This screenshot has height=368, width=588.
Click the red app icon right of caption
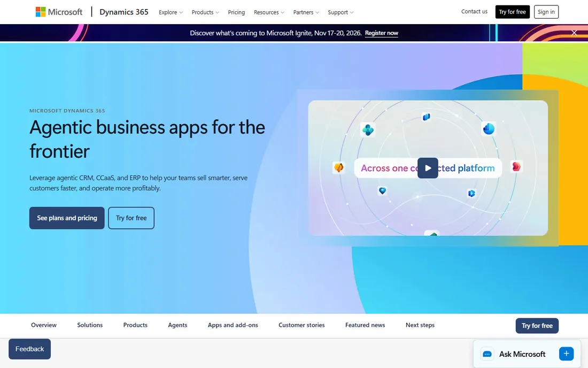516,166
